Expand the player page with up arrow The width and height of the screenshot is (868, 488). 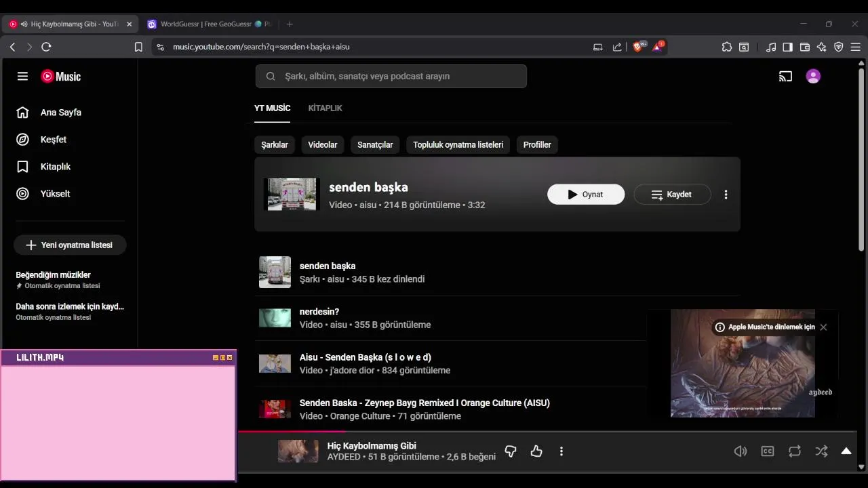click(x=846, y=451)
